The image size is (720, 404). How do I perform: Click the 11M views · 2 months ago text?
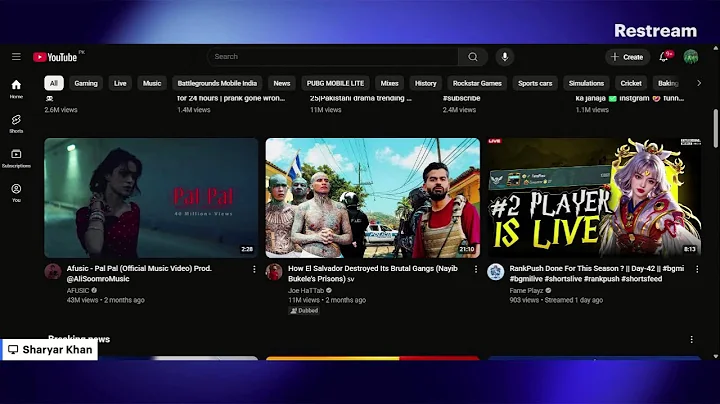point(327,300)
